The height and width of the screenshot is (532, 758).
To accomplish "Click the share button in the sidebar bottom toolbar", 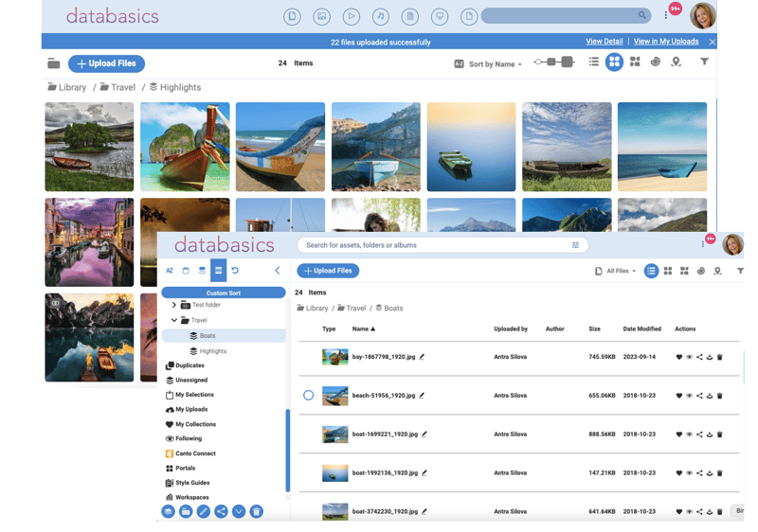I will pyautogui.click(x=221, y=511).
